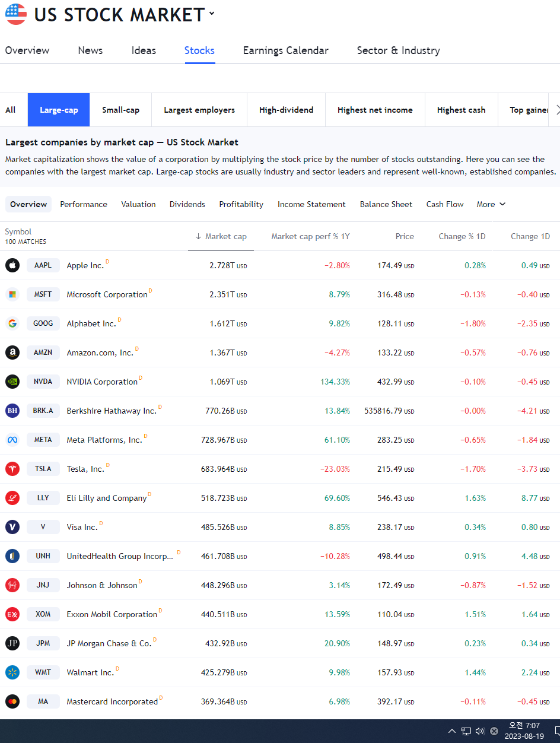Click the UnitedHealth Group logo icon
Image resolution: width=560 pixels, height=743 pixels.
[x=12, y=556]
